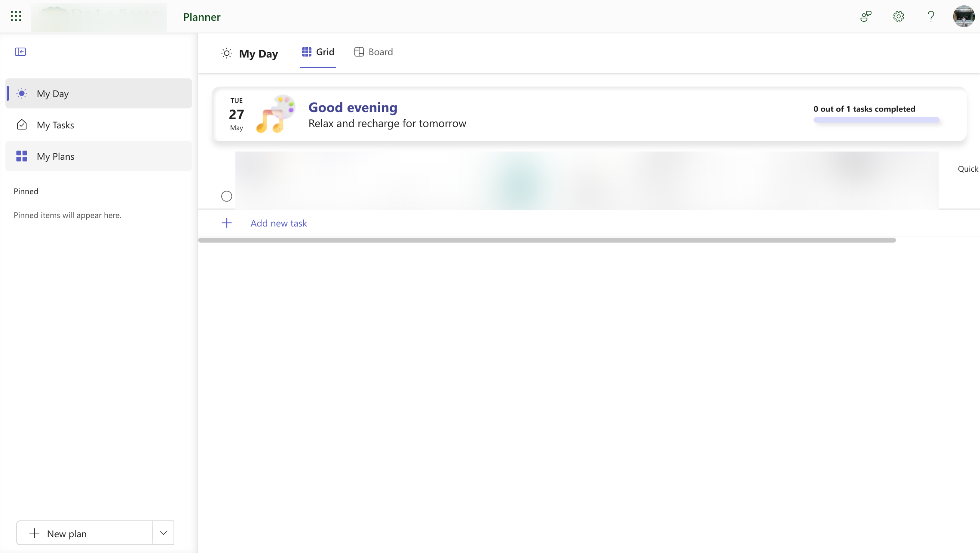Open the app launcher waffle icon
Image resolution: width=980 pixels, height=553 pixels.
click(x=16, y=16)
